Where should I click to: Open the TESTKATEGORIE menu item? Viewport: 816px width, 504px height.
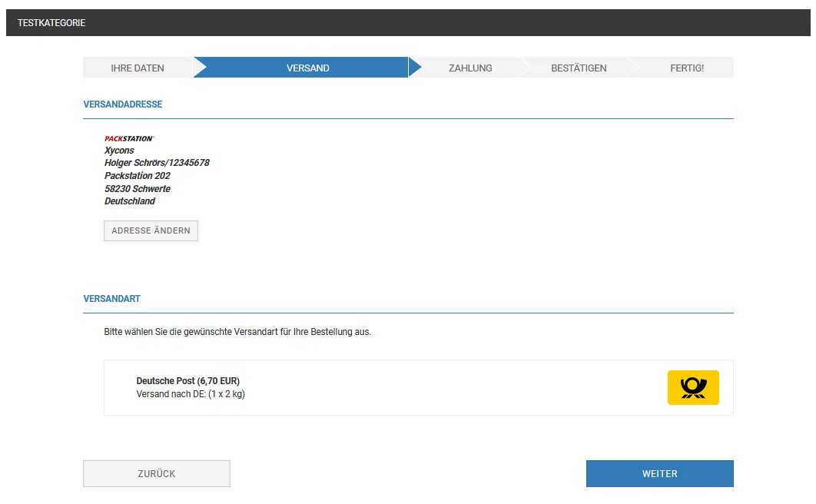[x=51, y=23]
